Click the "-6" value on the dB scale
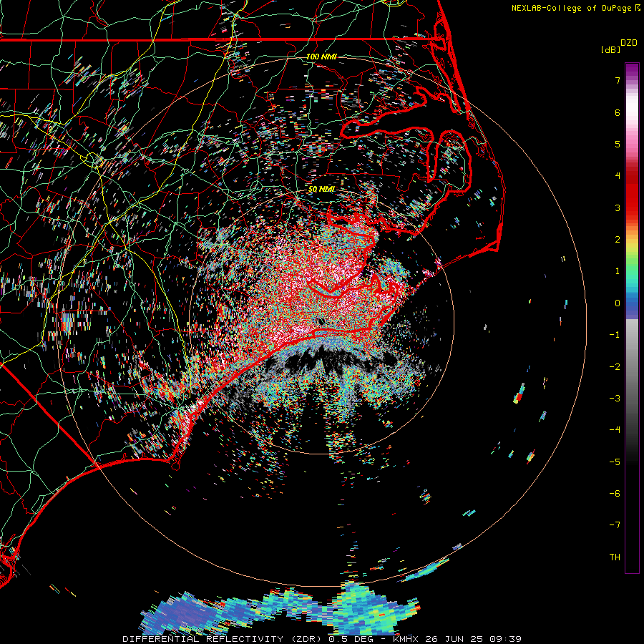Image resolution: width=644 pixels, height=644 pixels. pyautogui.click(x=615, y=494)
